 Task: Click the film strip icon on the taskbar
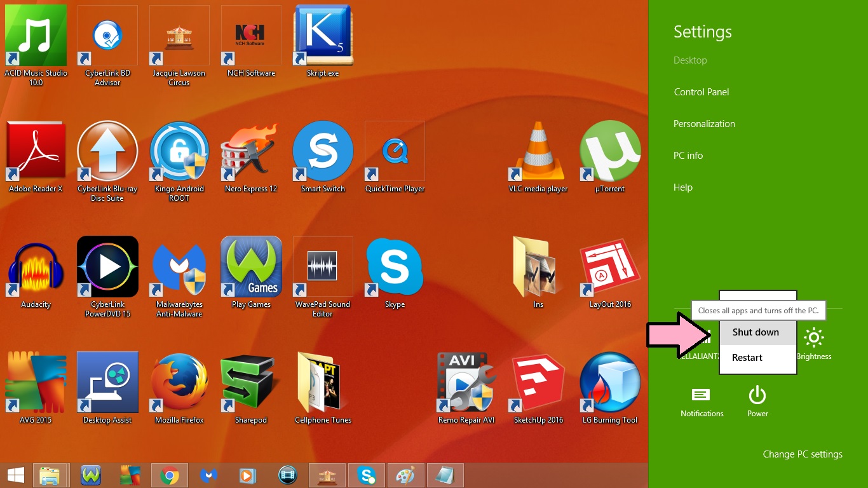coord(288,475)
